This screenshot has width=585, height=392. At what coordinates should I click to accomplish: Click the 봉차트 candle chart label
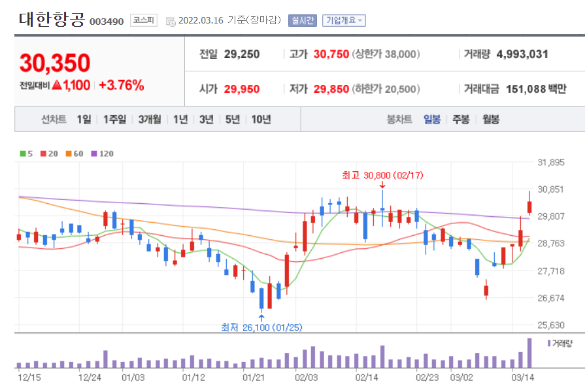(x=399, y=120)
